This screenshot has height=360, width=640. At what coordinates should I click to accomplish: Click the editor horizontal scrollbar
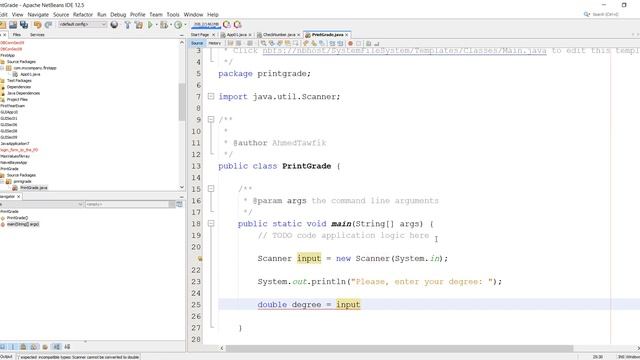(x=400, y=348)
